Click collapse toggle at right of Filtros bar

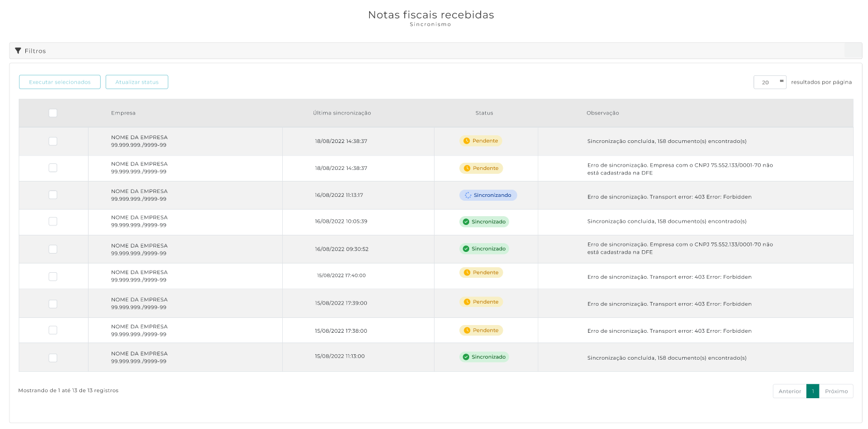(x=853, y=51)
